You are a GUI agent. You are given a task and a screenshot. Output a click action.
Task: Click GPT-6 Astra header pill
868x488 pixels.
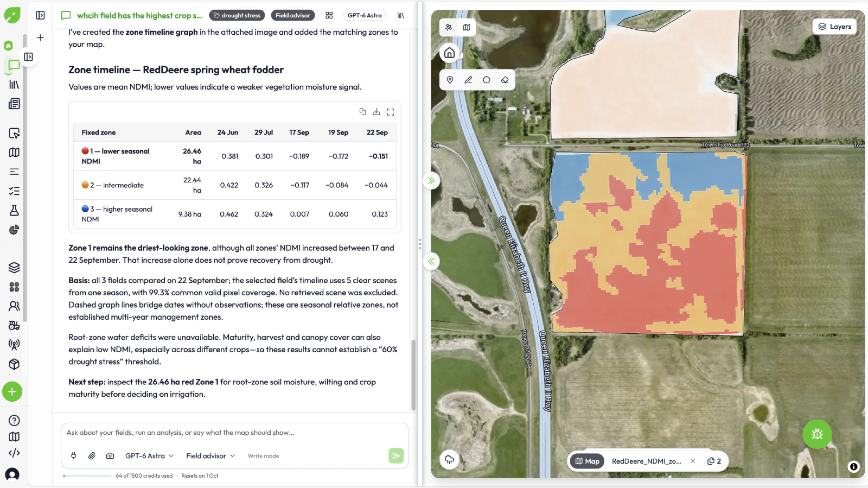tap(365, 15)
